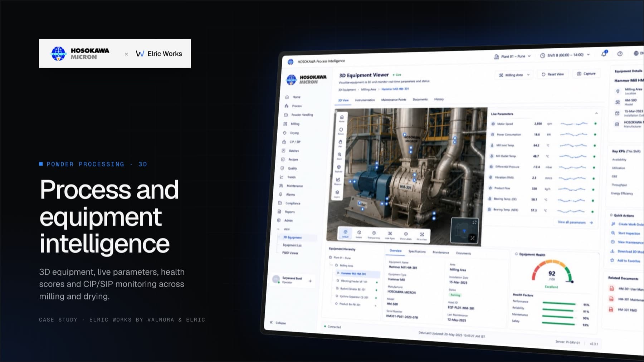Image resolution: width=644 pixels, height=362 pixels.
Task: Choose the Zoom magnifier tool
Action: 340,156
